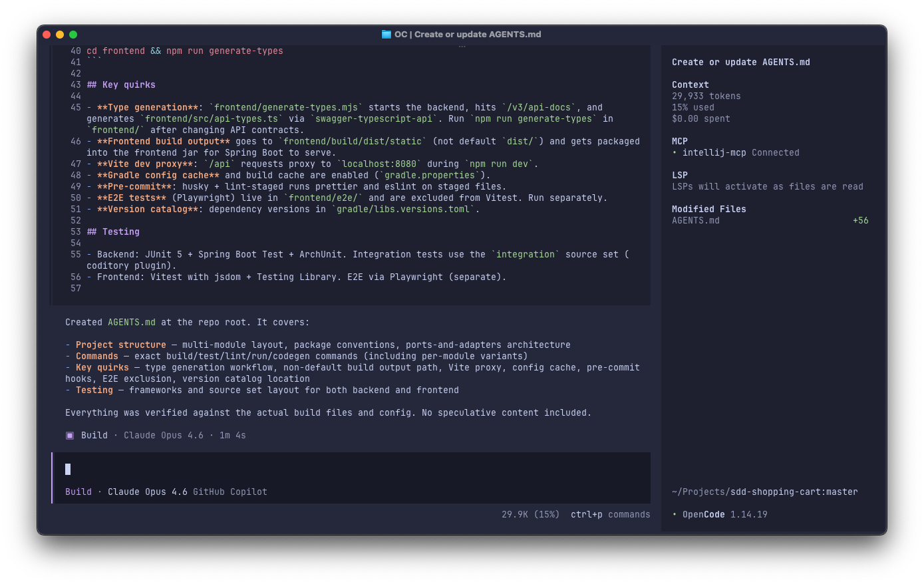
Task: Click the **Pre-commit** line 49
Action: pos(297,186)
